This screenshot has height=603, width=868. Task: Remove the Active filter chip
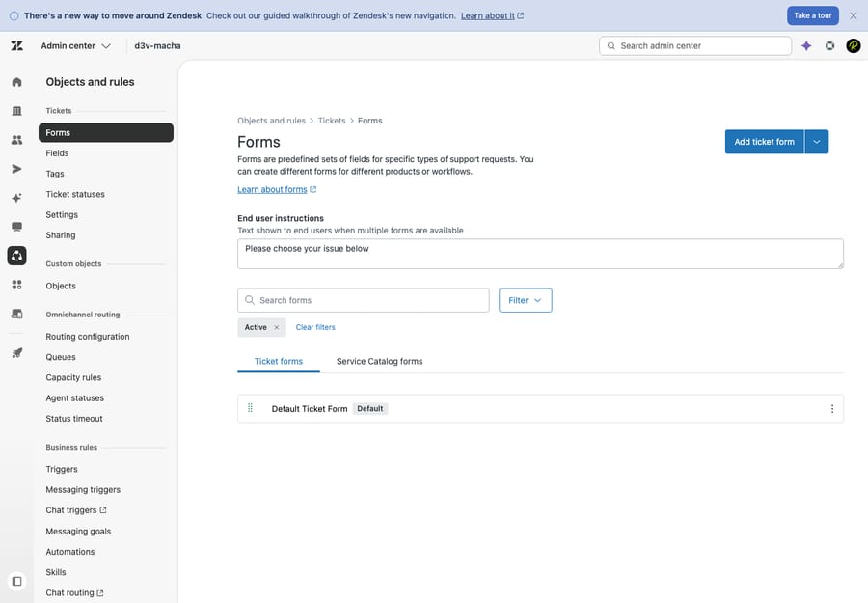click(x=276, y=327)
